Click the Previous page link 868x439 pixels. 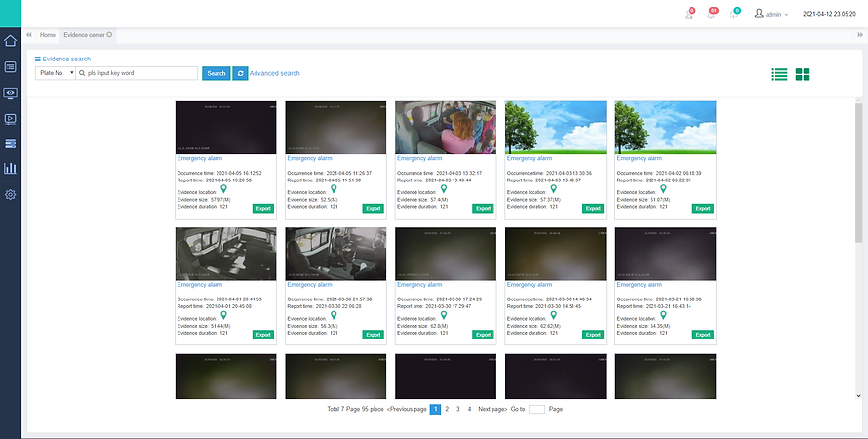click(x=407, y=409)
